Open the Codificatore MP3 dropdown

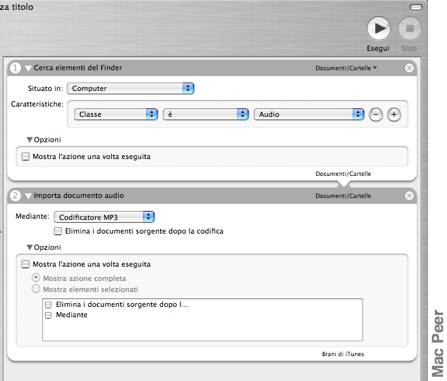(104, 217)
